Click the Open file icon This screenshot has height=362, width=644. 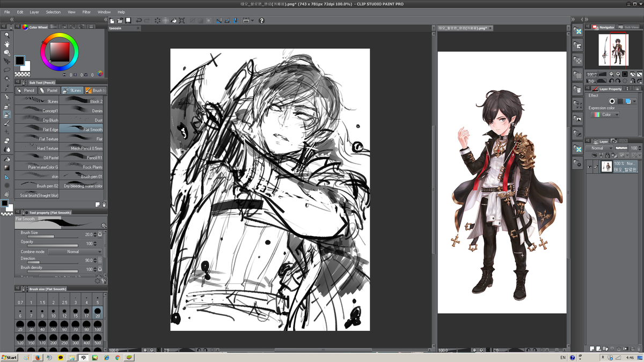point(120,20)
